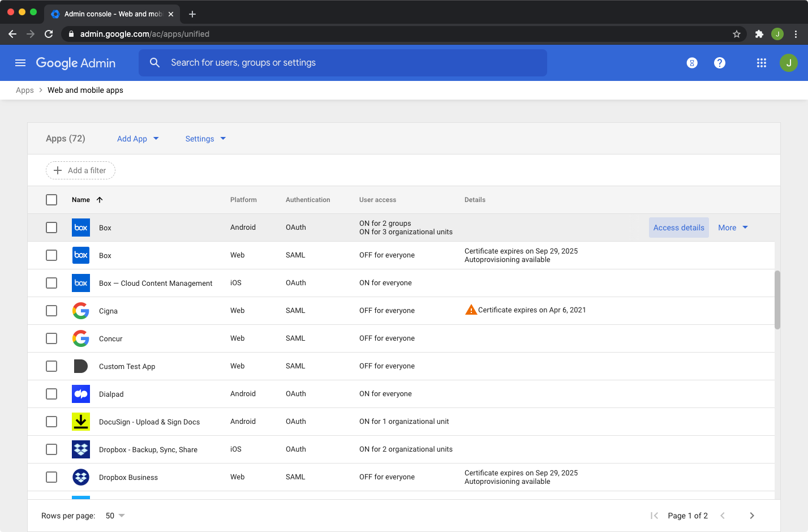The width and height of the screenshot is (808, 532).
Task: Expand the Settings dropdown
Action: click(205, 139)
